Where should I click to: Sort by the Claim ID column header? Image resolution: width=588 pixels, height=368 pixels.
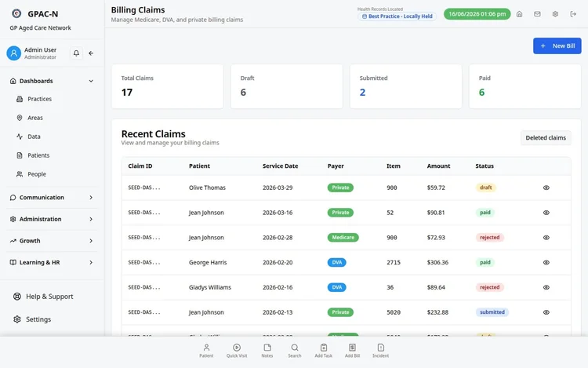140,166
